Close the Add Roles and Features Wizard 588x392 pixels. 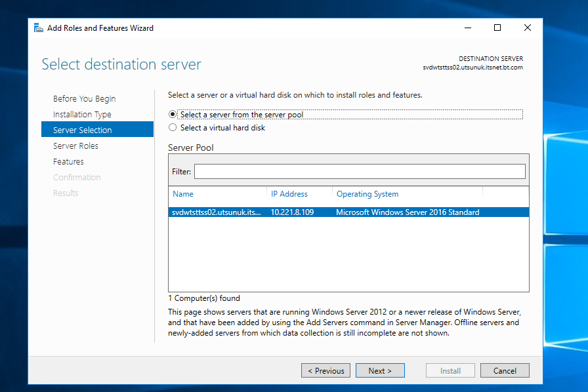coord(527,28)
